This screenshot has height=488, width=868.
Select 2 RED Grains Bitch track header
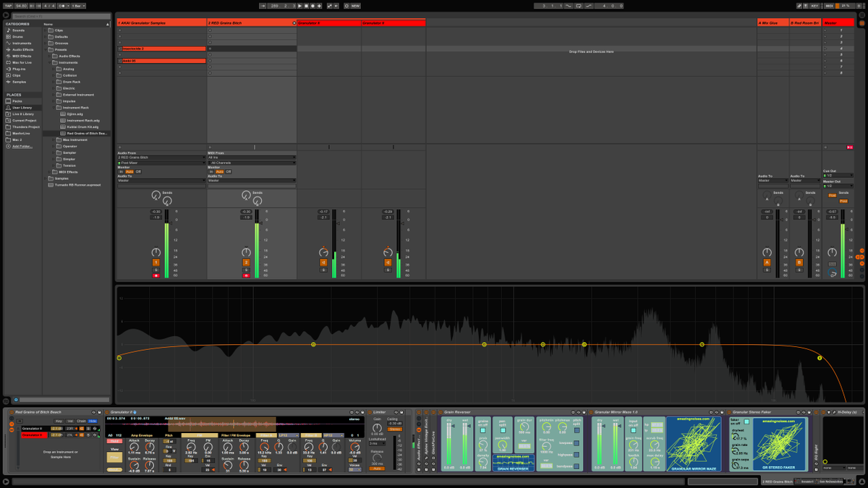(x=251, y=23)
